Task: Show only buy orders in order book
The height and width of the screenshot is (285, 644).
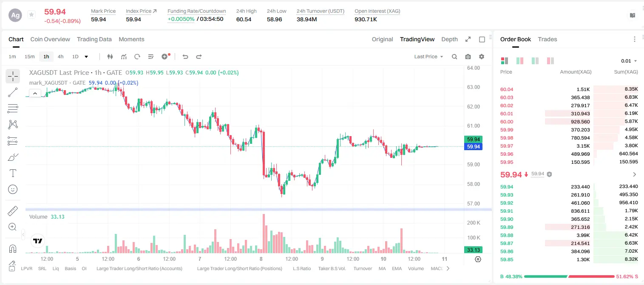Action: click(x=535, y=61)
